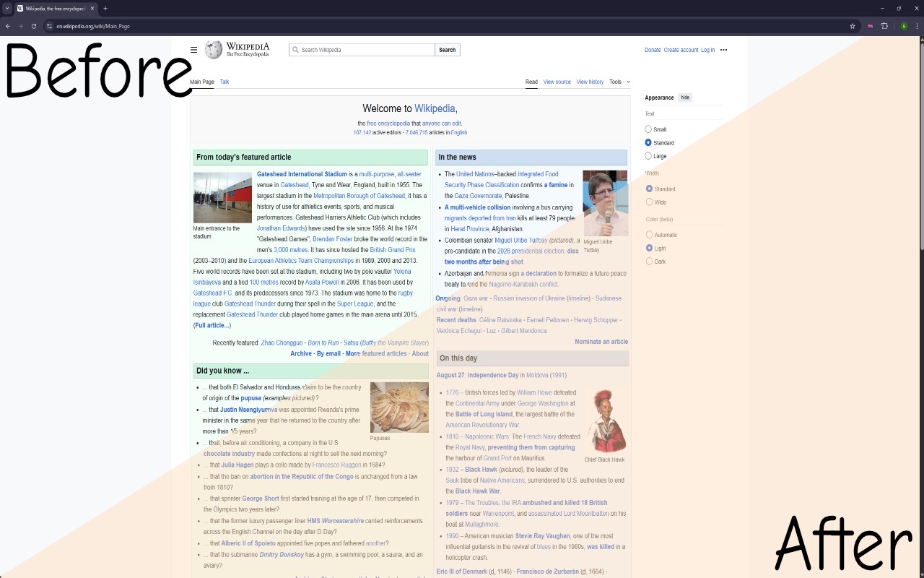Open the Recent deaths link
Screen dimensions: 924x578
pyautogui.click(x=456, y=320)
